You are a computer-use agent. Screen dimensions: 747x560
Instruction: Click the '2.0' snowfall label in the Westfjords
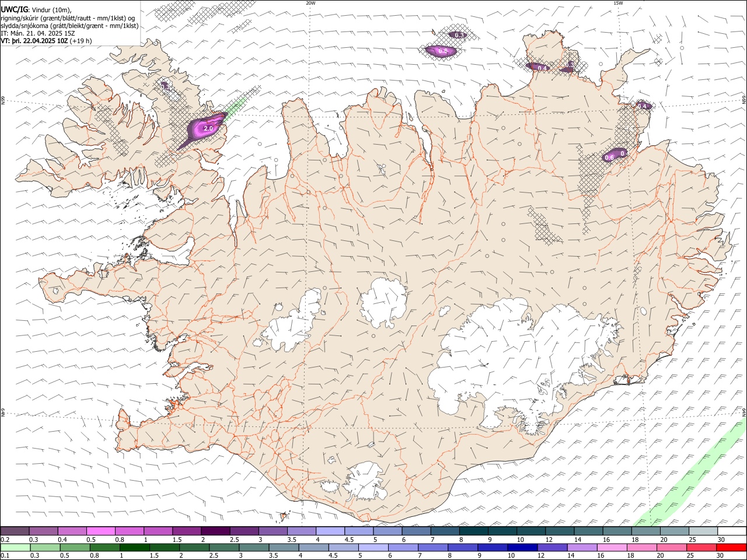(208, 128)
